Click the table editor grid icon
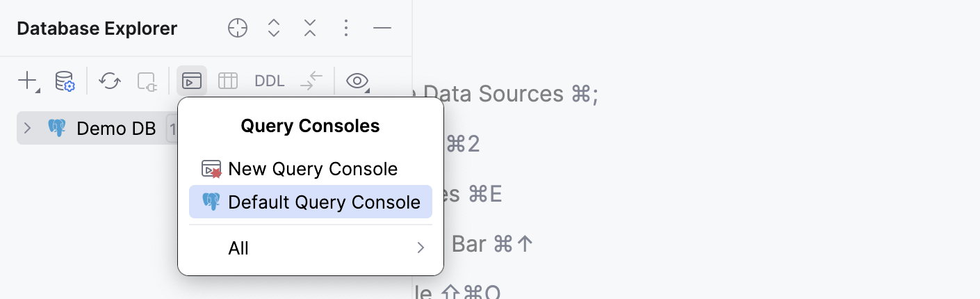Viewport: 980px width, 299px height. [228, 81]
